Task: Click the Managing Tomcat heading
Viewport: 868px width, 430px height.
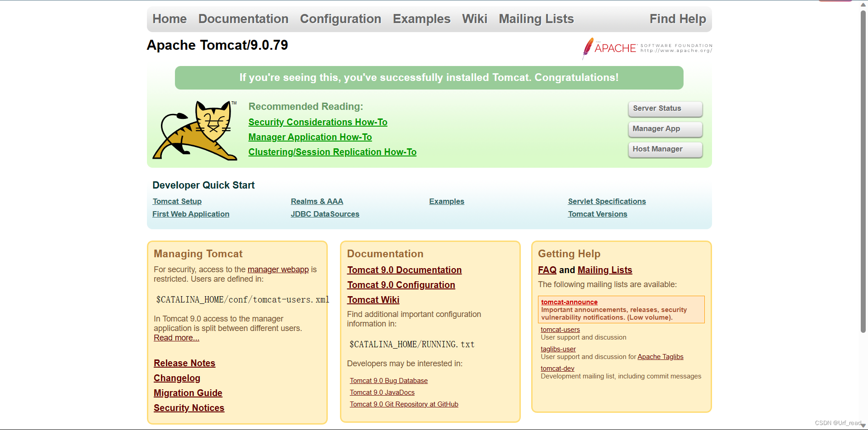Action: click(x=198, y=254)
